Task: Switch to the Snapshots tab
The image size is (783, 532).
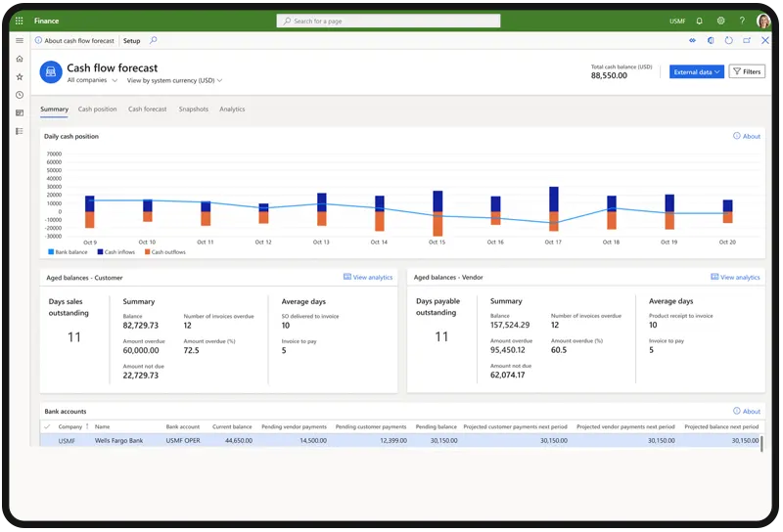Action: click(193, 110)
